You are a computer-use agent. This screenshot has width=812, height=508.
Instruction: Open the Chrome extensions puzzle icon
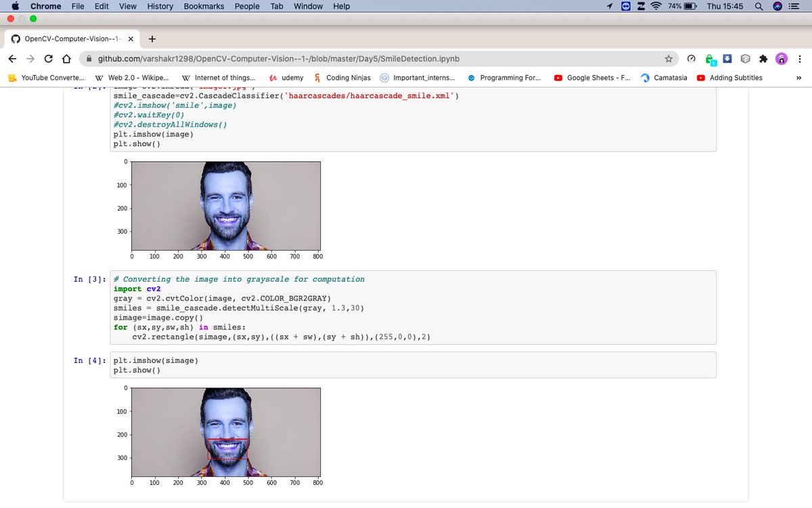click(764, 59)
